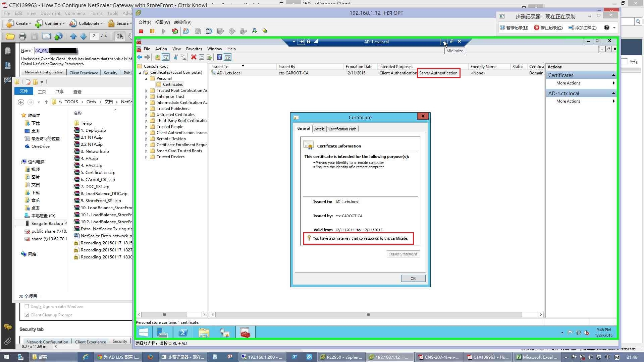Click the up-one-level folder icon in MMC

157,57
